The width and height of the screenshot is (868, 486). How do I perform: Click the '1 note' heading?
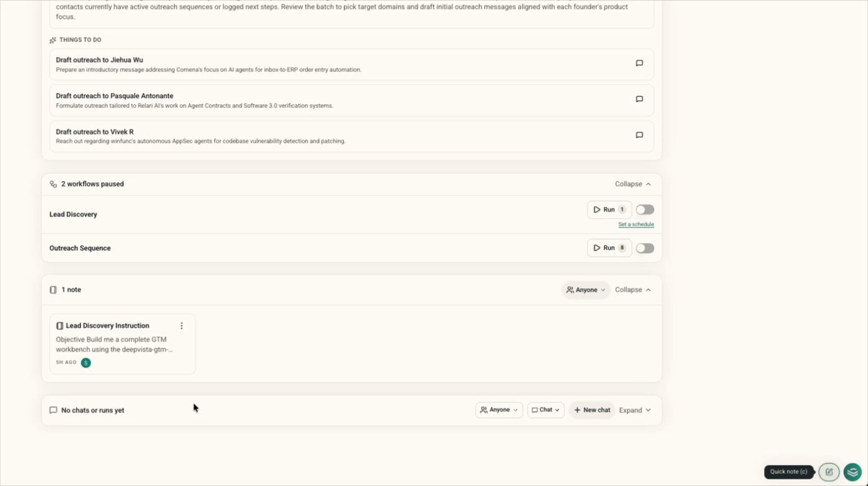[x=71, y=289]
